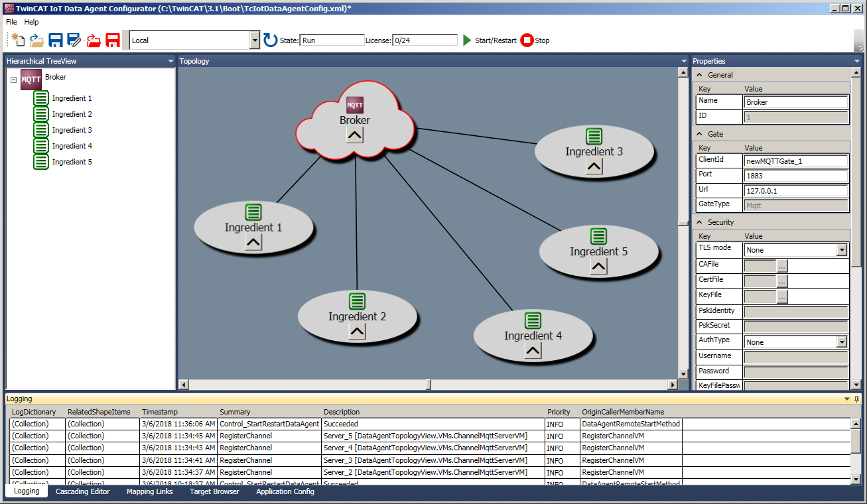Click the topology horizontal scrollbar thumb

click(x=429, y=385)
